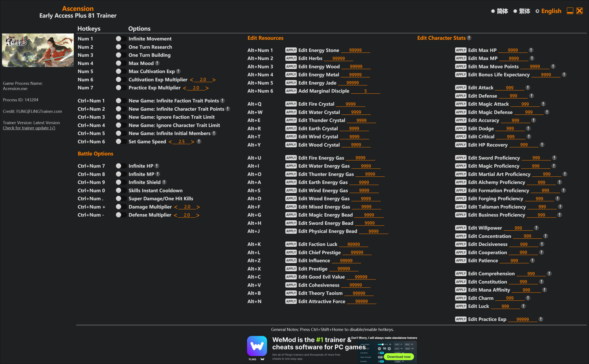Apply the Edit Energy Stone value

291,50
